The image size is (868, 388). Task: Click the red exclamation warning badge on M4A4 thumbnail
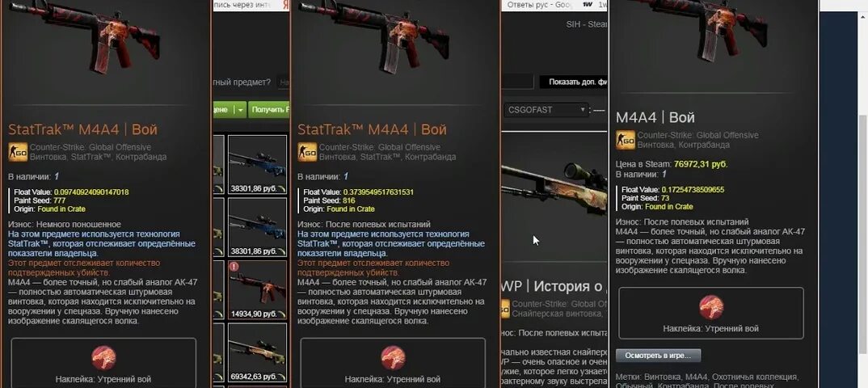[234, 267]
